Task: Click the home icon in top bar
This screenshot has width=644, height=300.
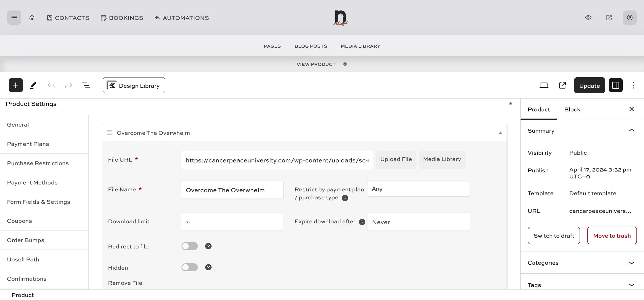Action: 32,18
